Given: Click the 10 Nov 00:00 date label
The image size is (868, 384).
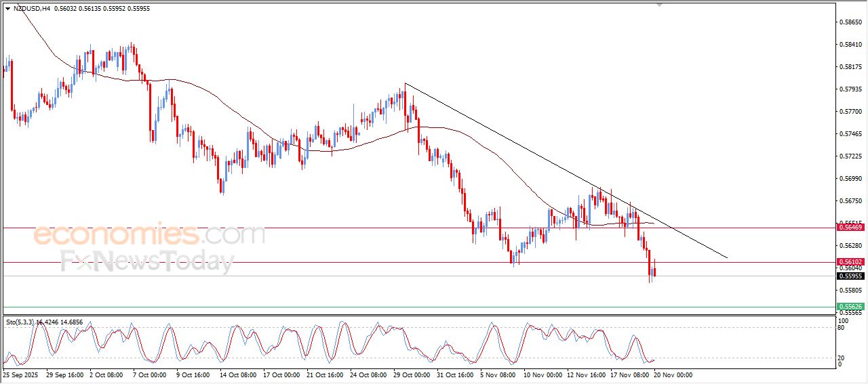Looking at the screenshot, I should (x=544, y=375).
